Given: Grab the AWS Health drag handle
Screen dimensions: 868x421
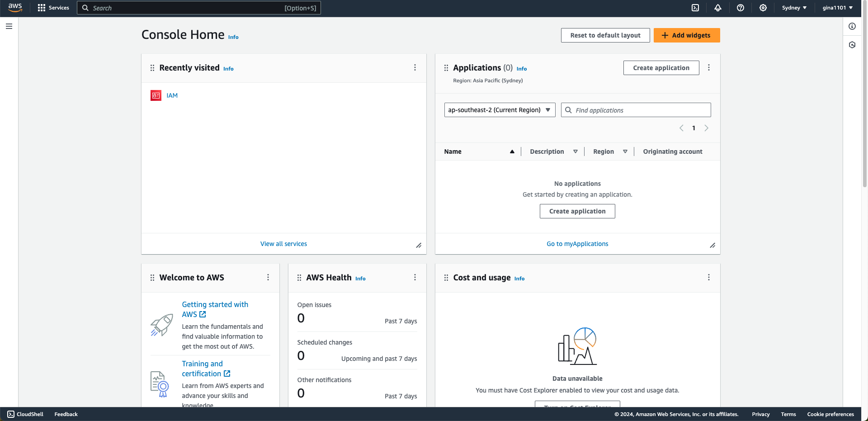Looking at the screenshot, I should pos(299,278).
